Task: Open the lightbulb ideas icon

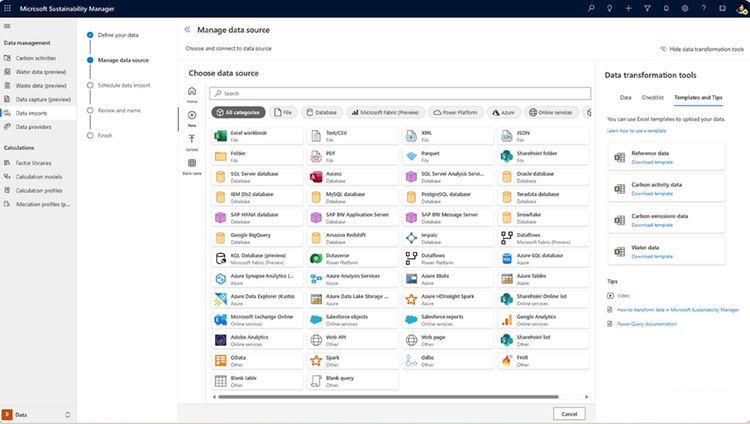Action: coord(609,8)
